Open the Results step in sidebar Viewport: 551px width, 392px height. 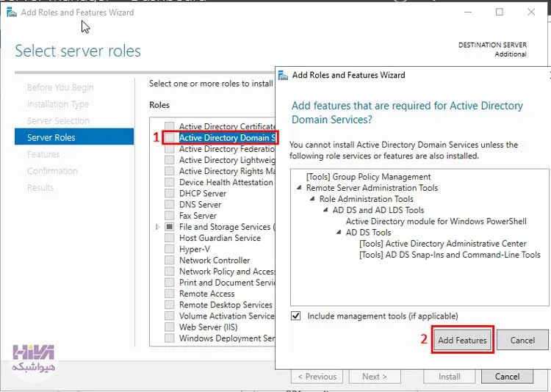[40, 188]
